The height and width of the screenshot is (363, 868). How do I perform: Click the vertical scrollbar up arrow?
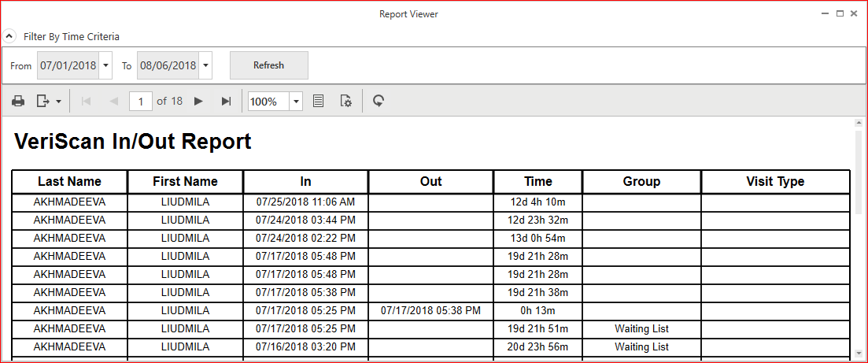pos(859,123)
